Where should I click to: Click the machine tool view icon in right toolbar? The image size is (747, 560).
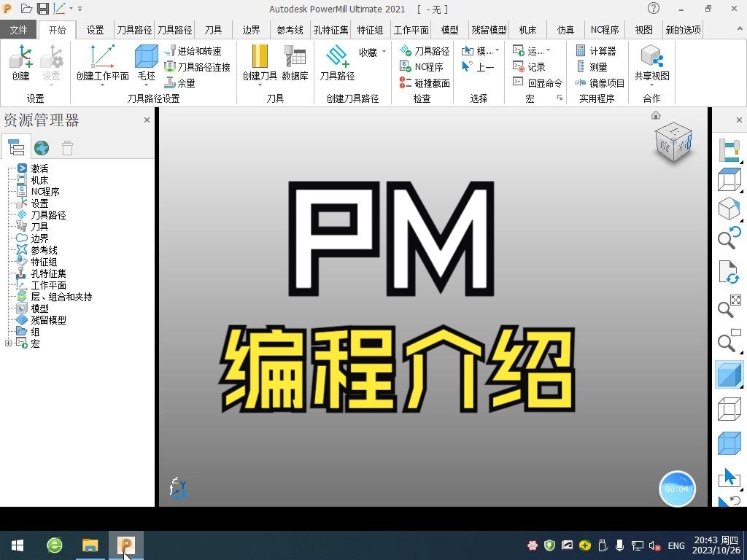[x=729, y=150]
